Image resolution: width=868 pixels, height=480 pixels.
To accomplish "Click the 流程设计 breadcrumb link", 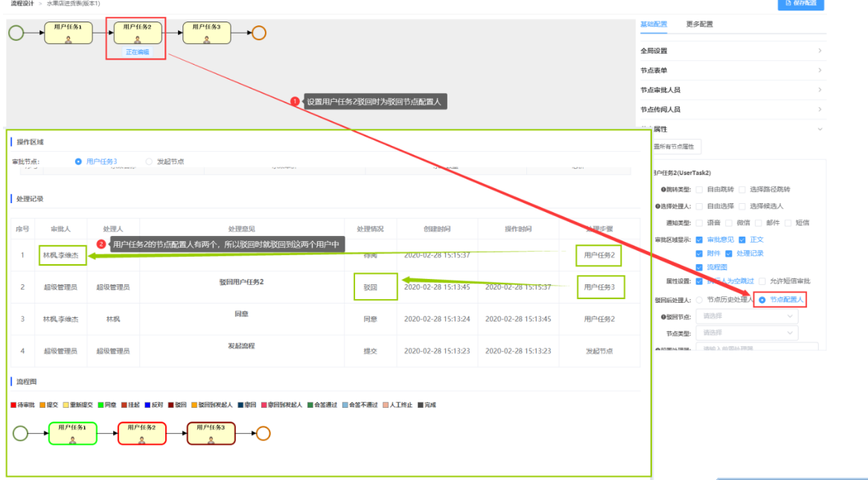I will (x=22, y=3).
